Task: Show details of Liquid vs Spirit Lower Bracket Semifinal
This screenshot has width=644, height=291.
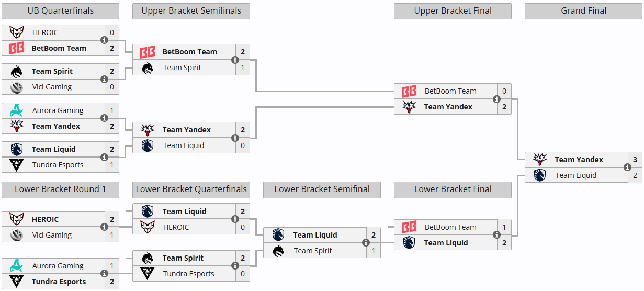Action: (366, 243)
